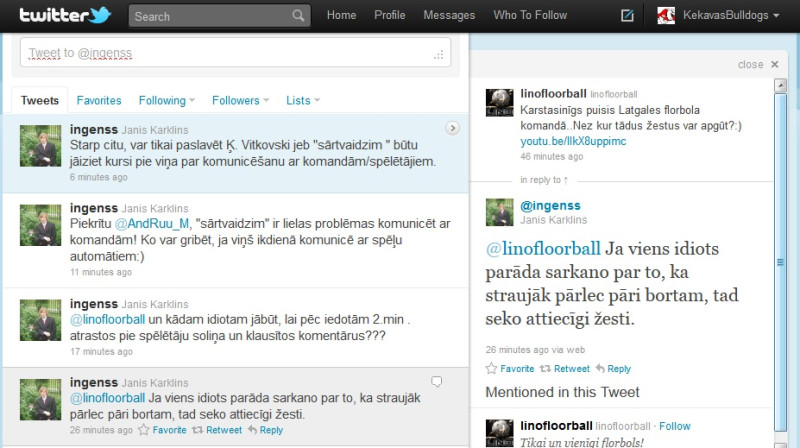Screen dimensions: 800x448
Task: Click Retweet link in detail pane
Action: point(571,368)
